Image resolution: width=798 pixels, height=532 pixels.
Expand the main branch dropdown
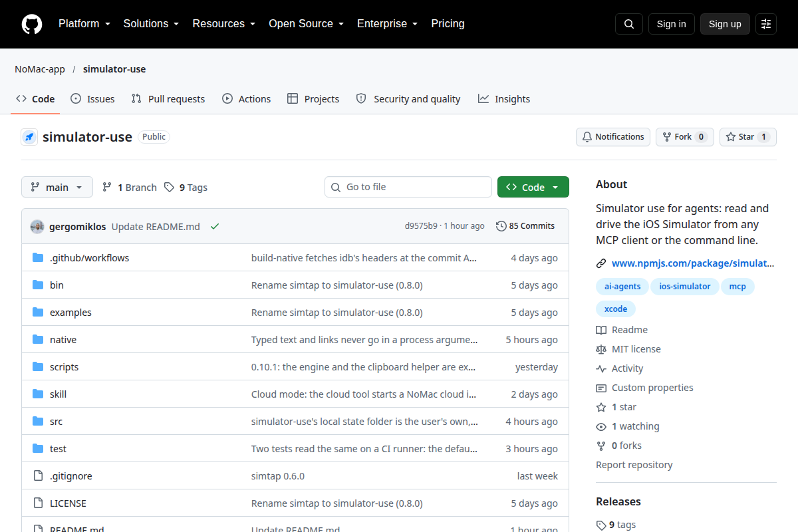(x=57, y=188)
